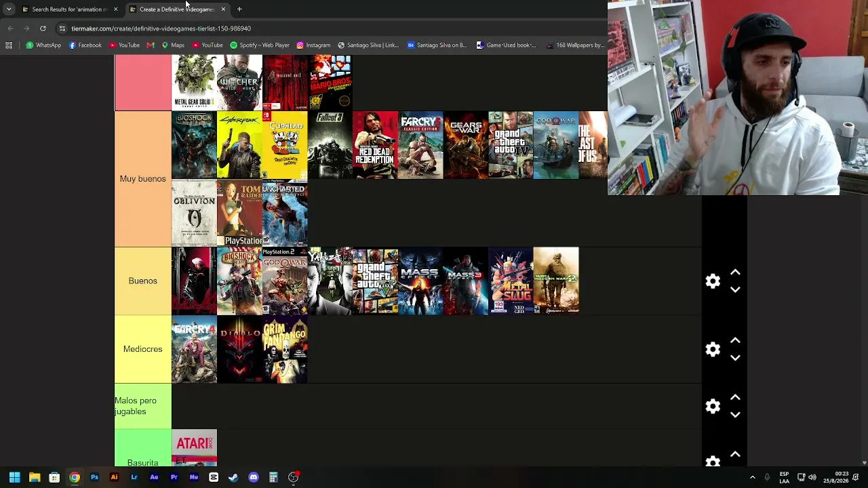Pick The Witcher Wild Hunt cover

[x=239, y=83]
